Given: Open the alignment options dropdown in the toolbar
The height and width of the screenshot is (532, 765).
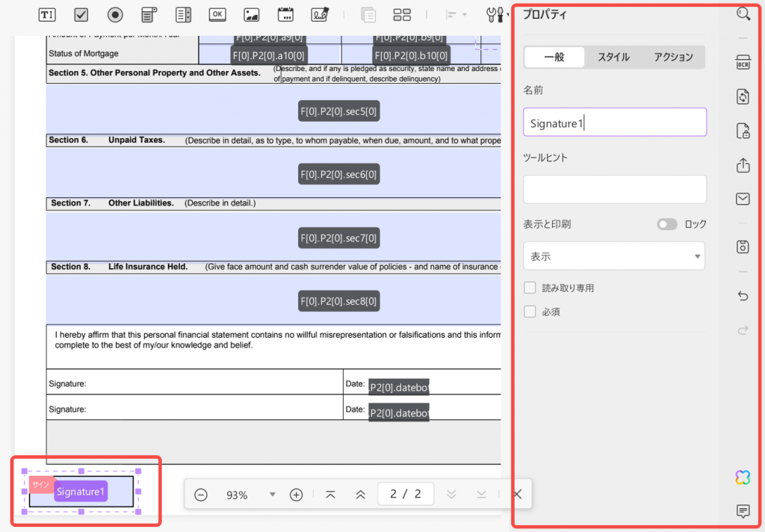Looking at the screenshot, I should coord(465,14).
